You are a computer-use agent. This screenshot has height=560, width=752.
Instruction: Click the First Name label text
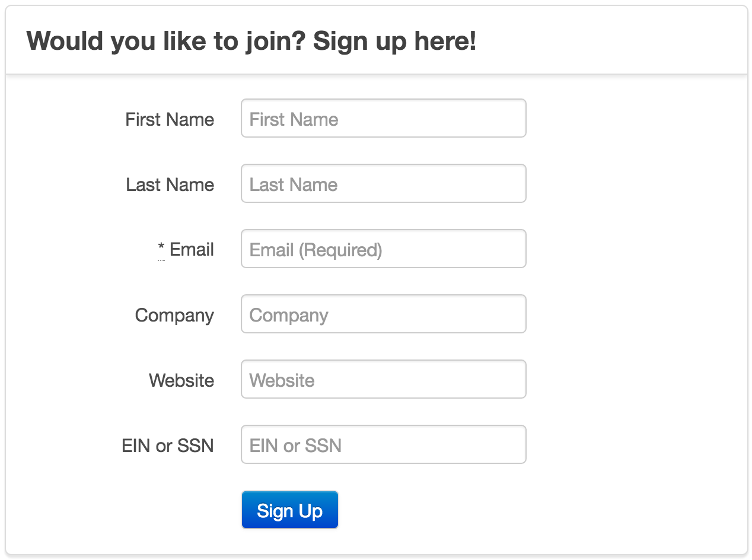[x=170, y=119]
